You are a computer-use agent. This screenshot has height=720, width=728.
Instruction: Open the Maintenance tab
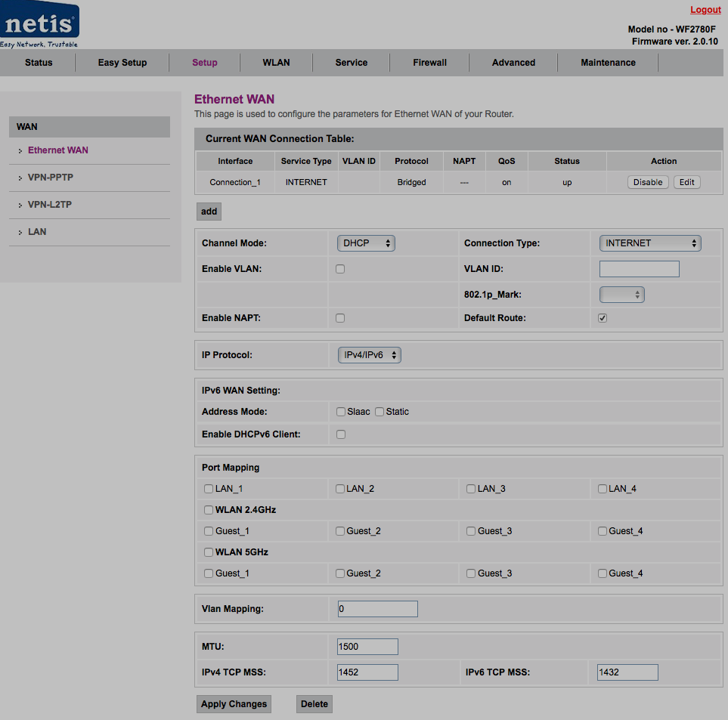pos(608,63)
